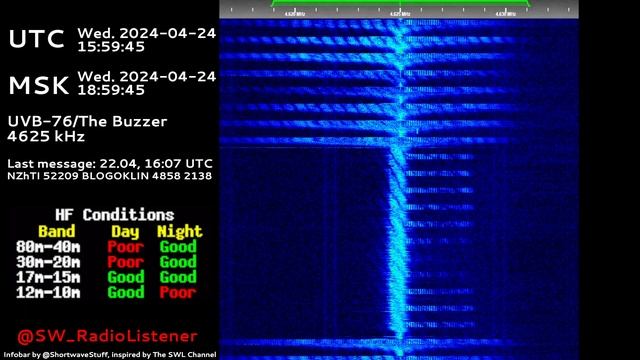640x360 pixels.
Task: Click the Infobar by @ShortwaveStuff credit line
Action: click(110, 355)
